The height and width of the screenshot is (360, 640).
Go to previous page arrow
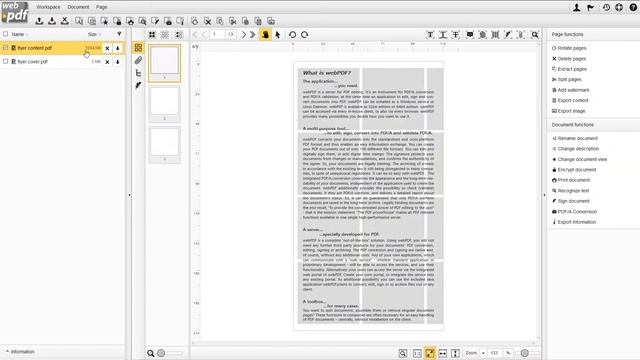204,35
